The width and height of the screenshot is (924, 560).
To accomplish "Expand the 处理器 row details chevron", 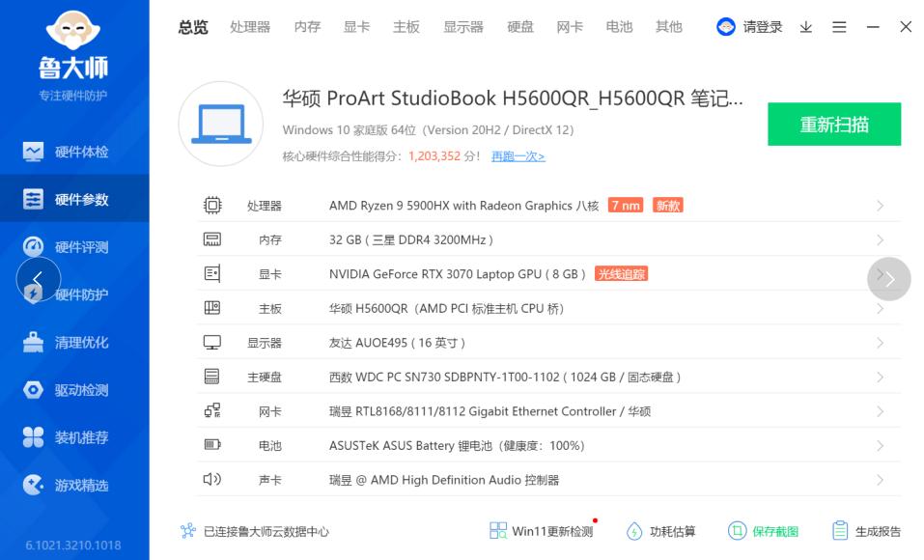I will 880,205.
